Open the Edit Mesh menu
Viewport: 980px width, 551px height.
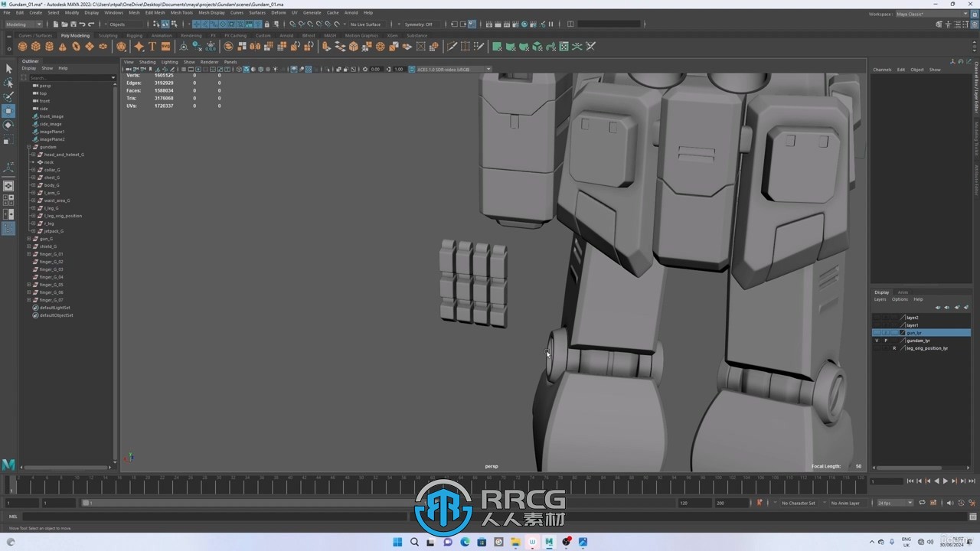coord(155,12)
